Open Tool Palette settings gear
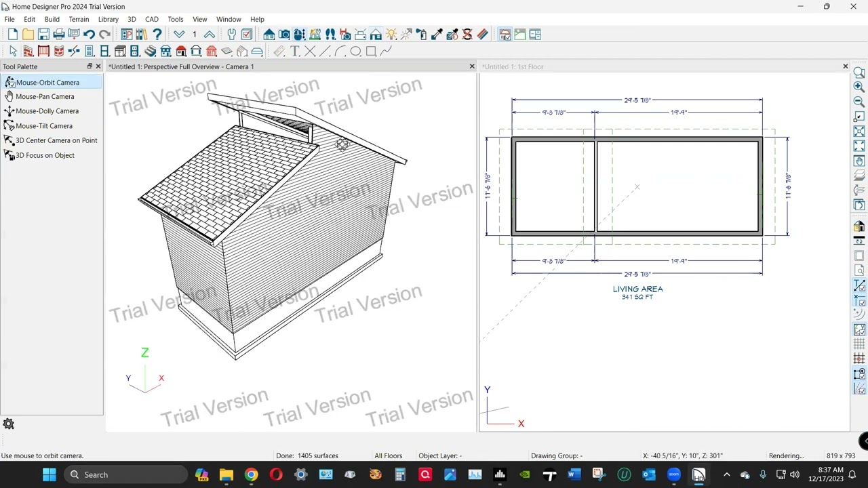The height and width of the screenshot is (488, 868). [x=9, y=424]
